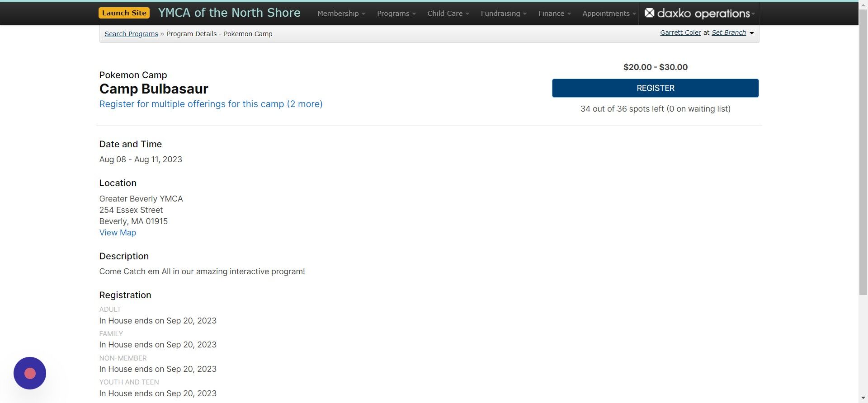Screen dimensions: 868x403
Task: Click the YOUTH AND TEEN registration label
Action: pyautogui.click(x=129, y=382)
